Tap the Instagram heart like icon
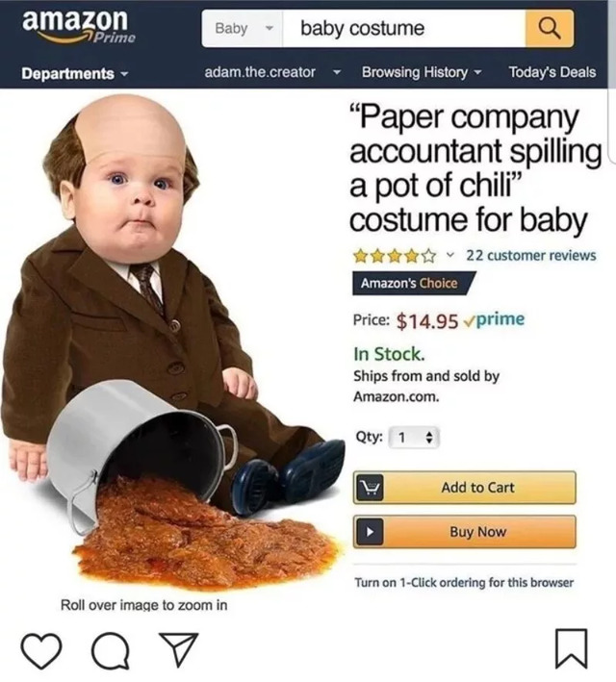The image size is (616, 682). (41, 650)
